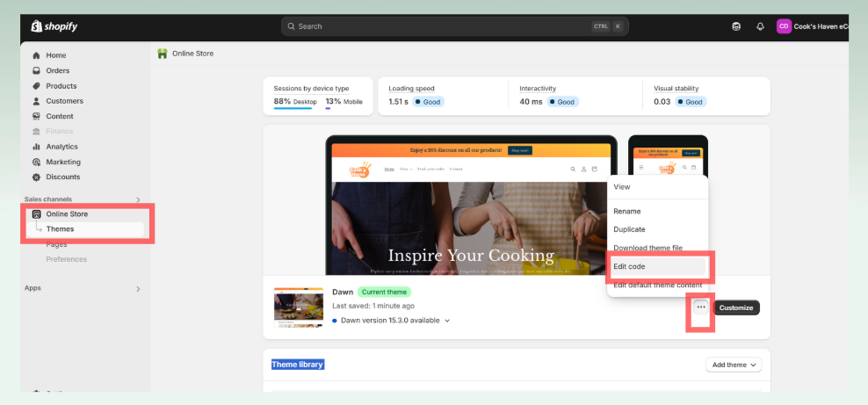Image resolution: width=868 pixels, height=405 pixels.
Task: Click the Last saved: 1 minute ago text
Action: 373,306
